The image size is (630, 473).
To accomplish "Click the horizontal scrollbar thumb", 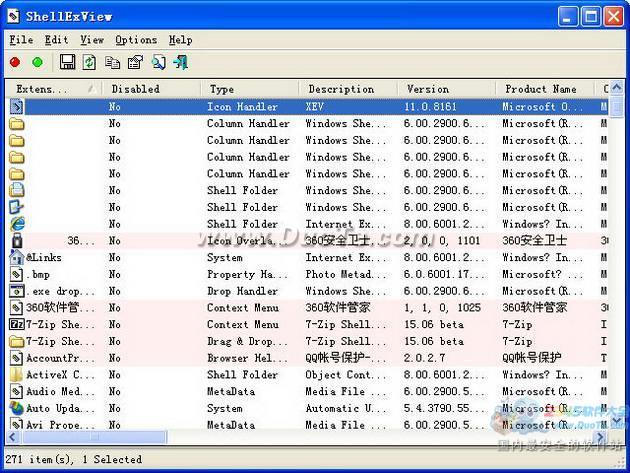I will click(x=94, y=436).
